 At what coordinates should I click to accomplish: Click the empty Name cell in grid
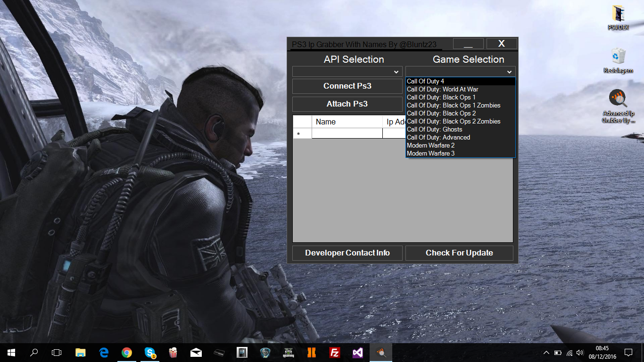click(x=347, y=134)
